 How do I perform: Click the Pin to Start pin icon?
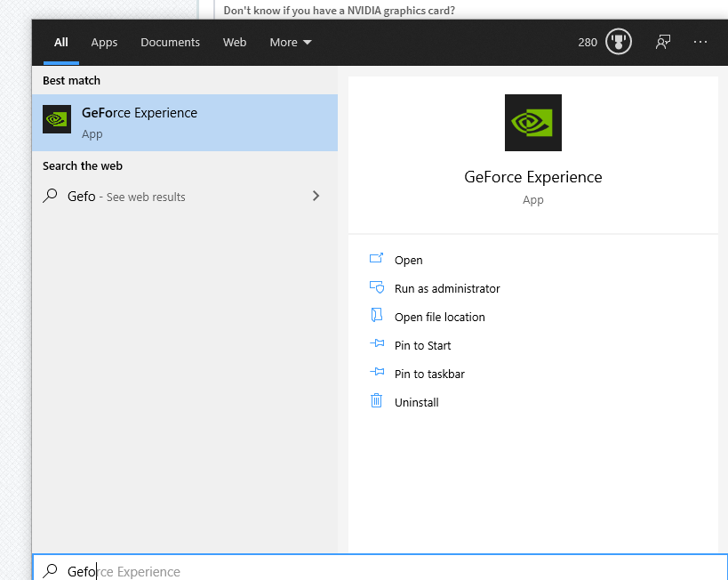(x=377, y=343)
